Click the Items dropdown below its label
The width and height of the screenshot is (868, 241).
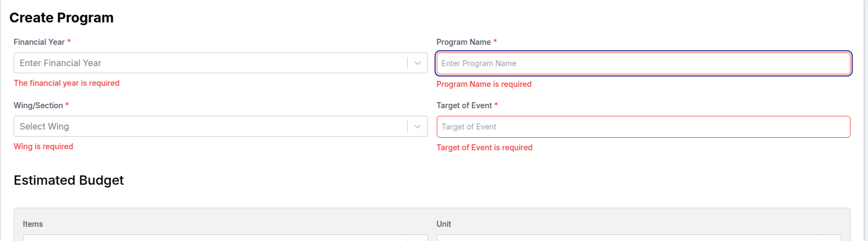pyautogui.click(x=225, y=238)
